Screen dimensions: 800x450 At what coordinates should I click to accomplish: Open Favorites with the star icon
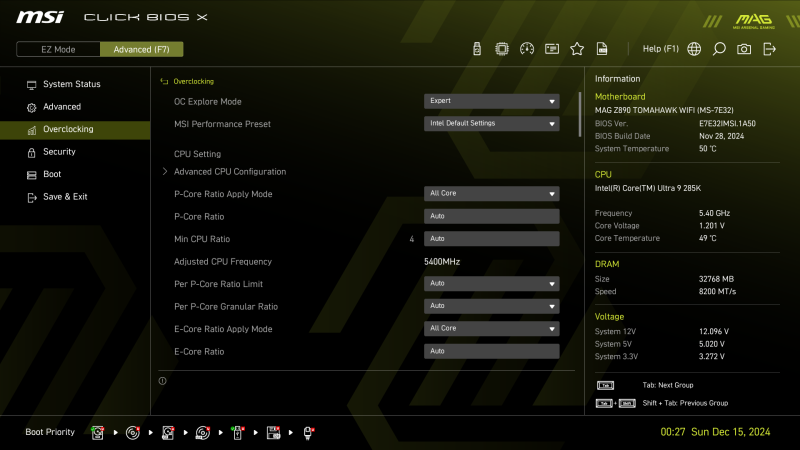(x=577, y=49)
